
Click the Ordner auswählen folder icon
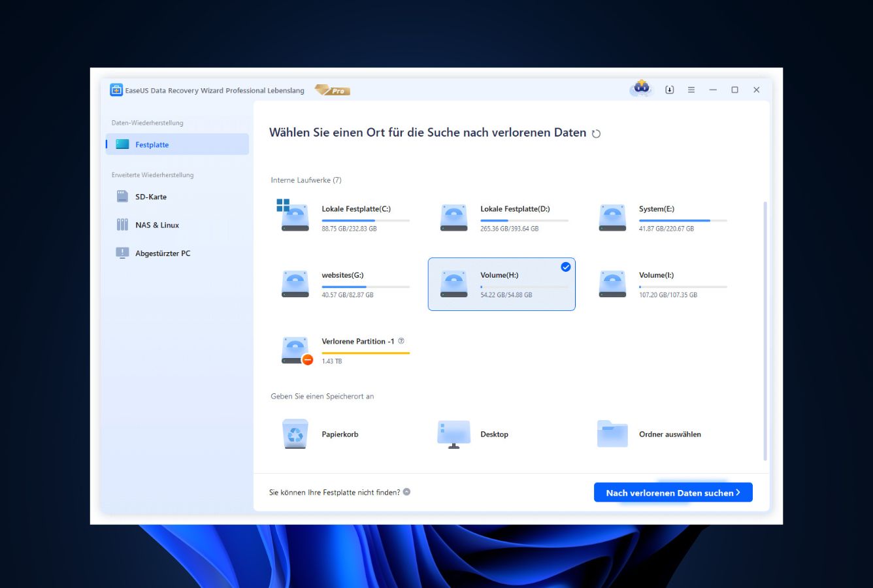[x=612, y=434]
